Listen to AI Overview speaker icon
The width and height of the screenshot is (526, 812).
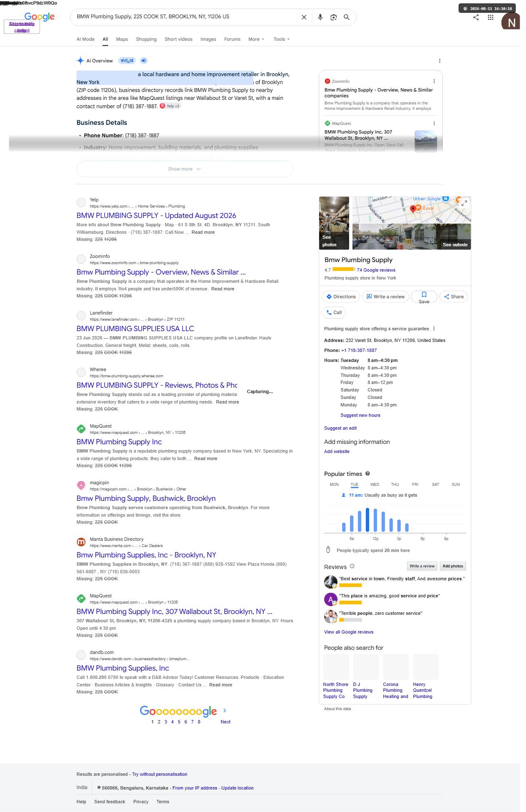tap(144, 61)
